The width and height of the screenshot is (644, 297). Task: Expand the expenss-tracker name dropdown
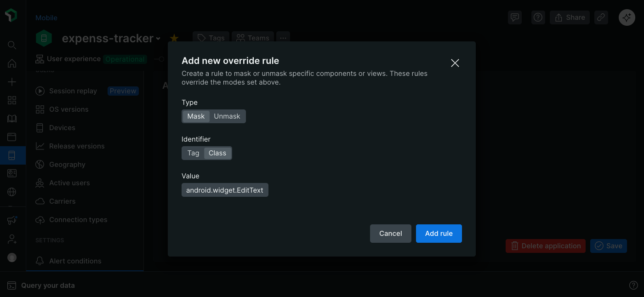[158, 39]
